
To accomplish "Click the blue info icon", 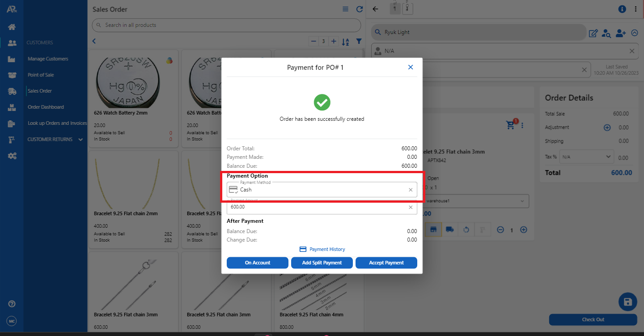I will [622, 9].
